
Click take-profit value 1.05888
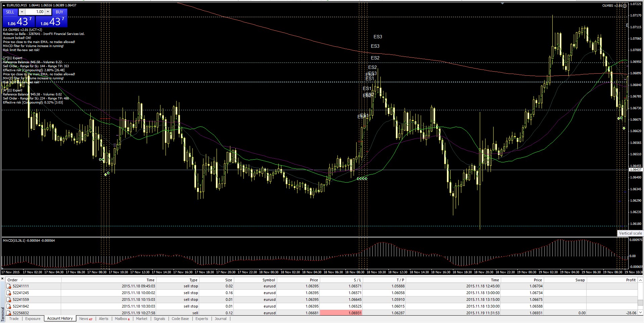(398, 286)
